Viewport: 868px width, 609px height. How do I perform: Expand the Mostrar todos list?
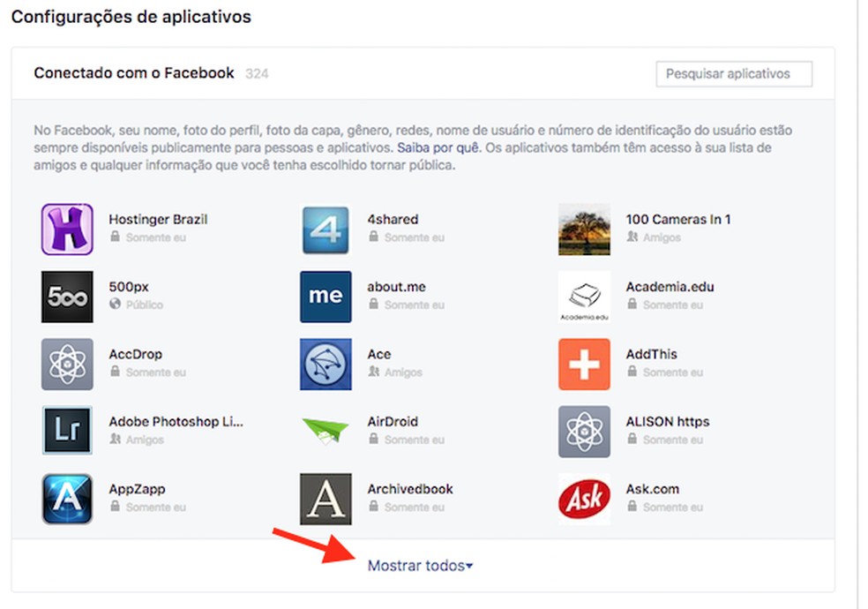point(421,568)
